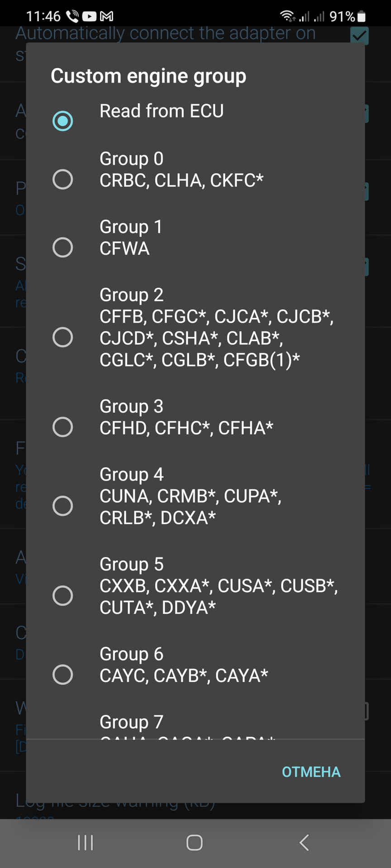Viewport: 391px width, 868px height.
Task: Choose Group 4 radio button
Action: pyautogui.click(x=62, y=506)
